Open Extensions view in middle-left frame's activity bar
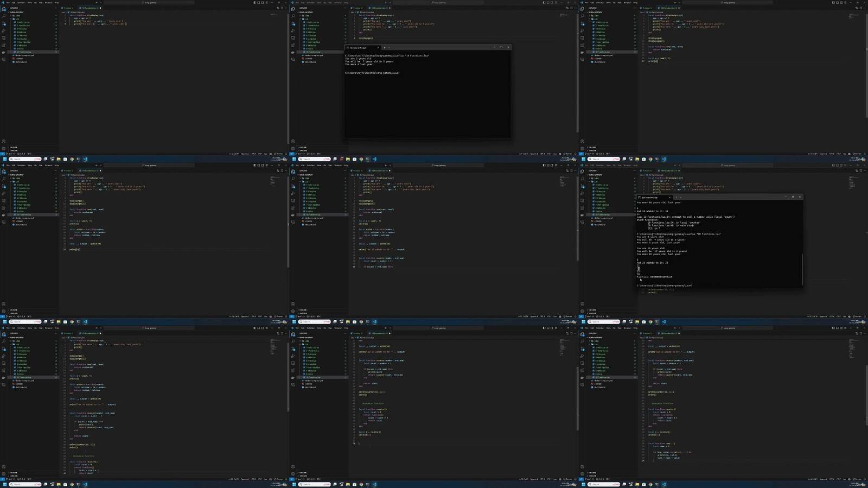The image size is (868, 488). click(x=4, y=200)
